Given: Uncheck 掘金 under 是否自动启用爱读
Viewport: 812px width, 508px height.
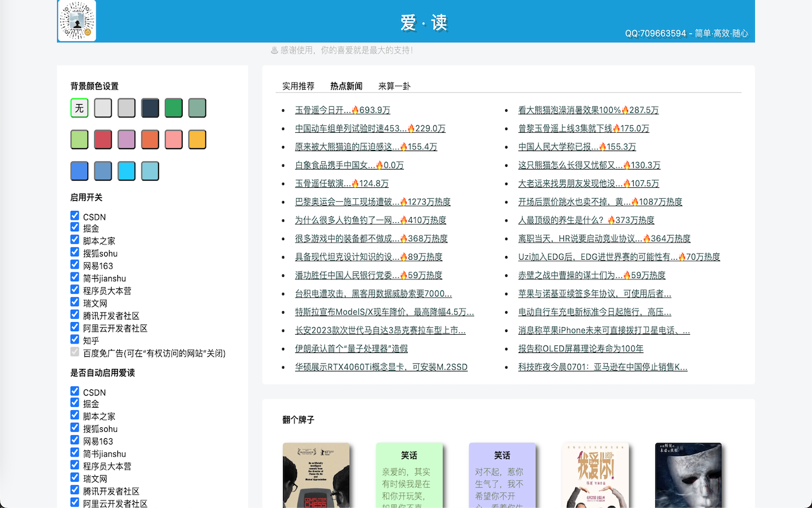Looking at the screenshot, I should [75, 404].
